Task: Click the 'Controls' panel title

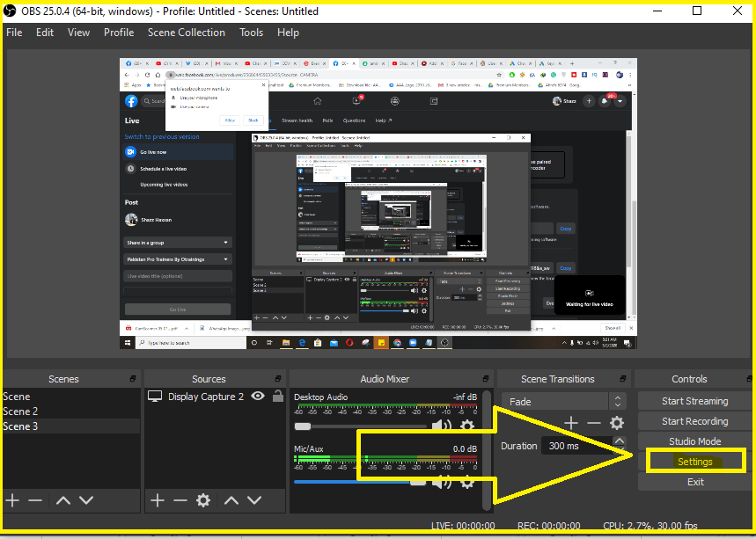Action: coord(689,379)
